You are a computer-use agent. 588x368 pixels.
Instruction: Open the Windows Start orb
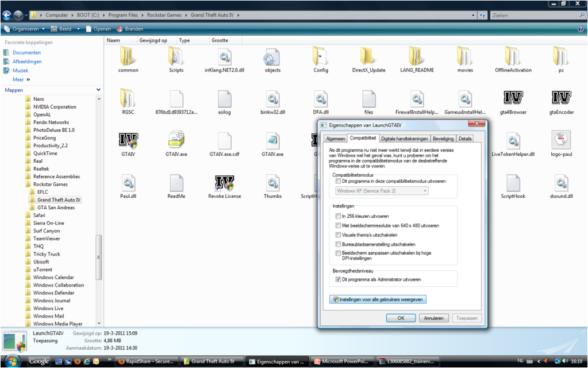(x=11, y=361)
